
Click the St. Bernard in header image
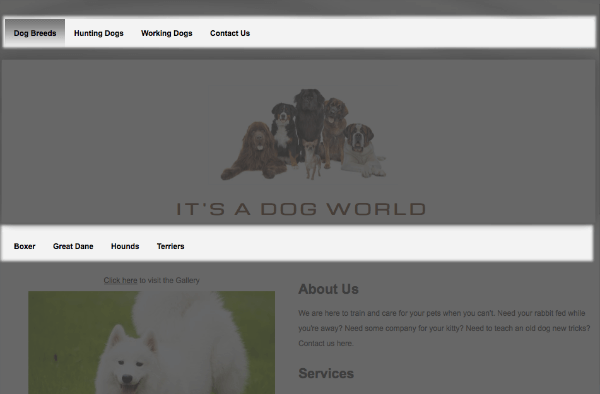point(363,150)
